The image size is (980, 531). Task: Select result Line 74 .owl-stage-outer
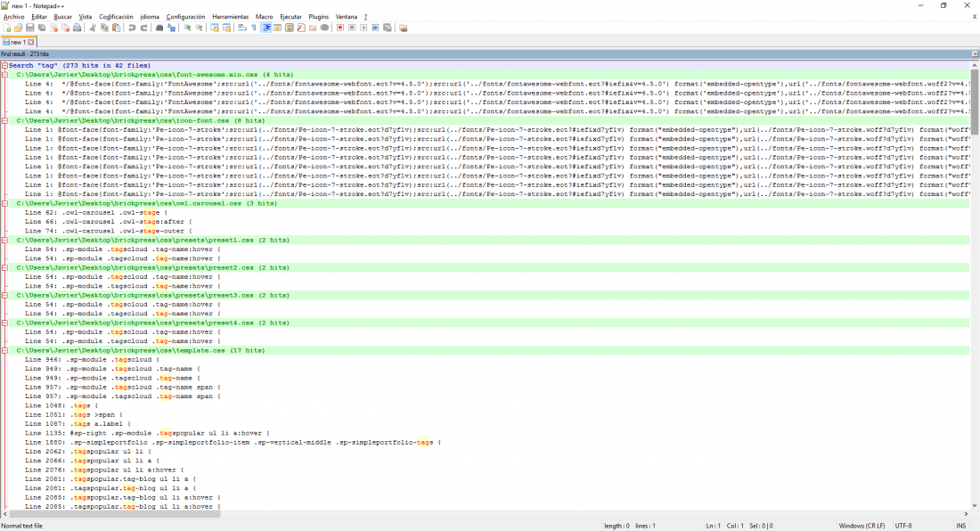point(109,231)
